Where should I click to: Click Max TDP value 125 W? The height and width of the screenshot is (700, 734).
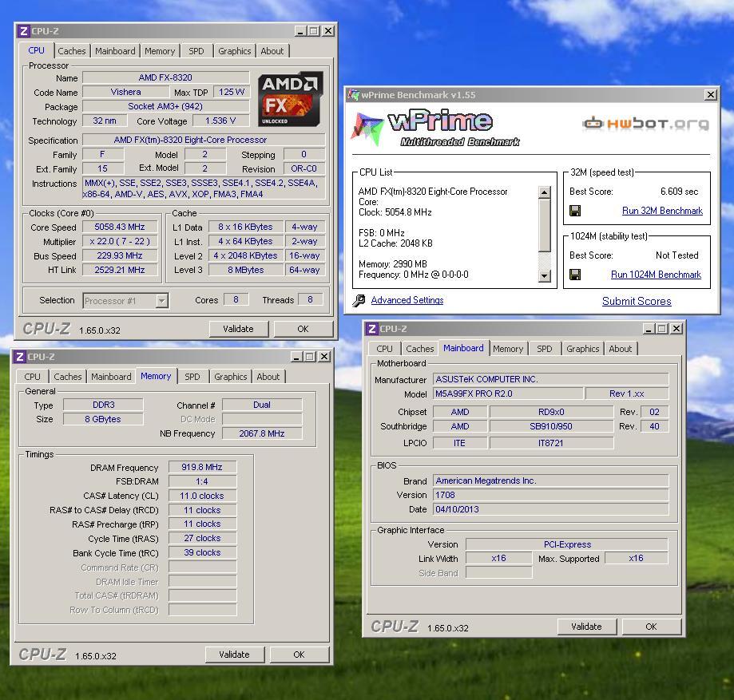232,92
